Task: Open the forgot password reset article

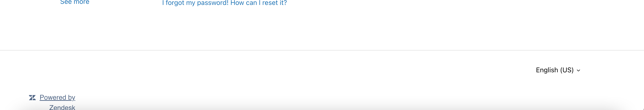Action: pos(224,3)
